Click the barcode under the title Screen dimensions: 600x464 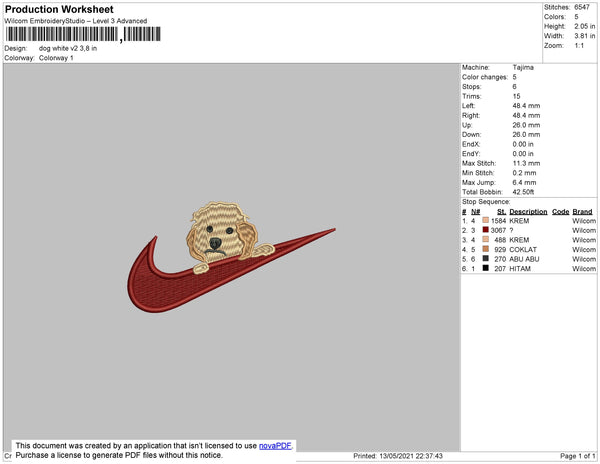coord(83,34)
